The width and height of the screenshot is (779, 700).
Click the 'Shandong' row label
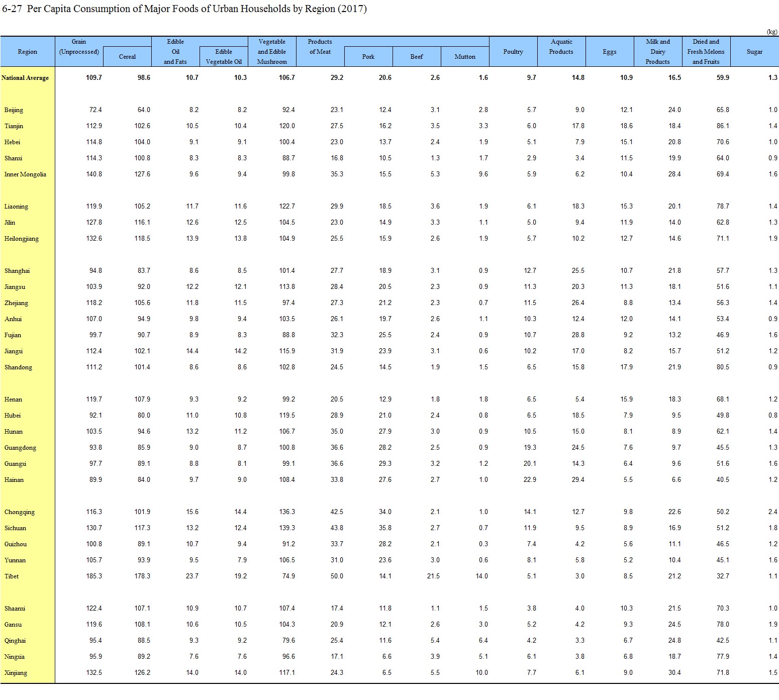coord(18,367)
